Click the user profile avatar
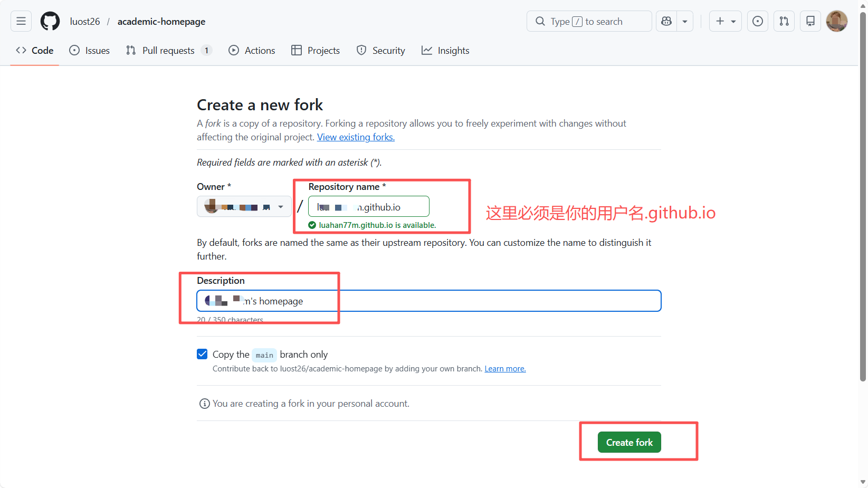Viewport: 868px width, 488px height. pos(836,21)
